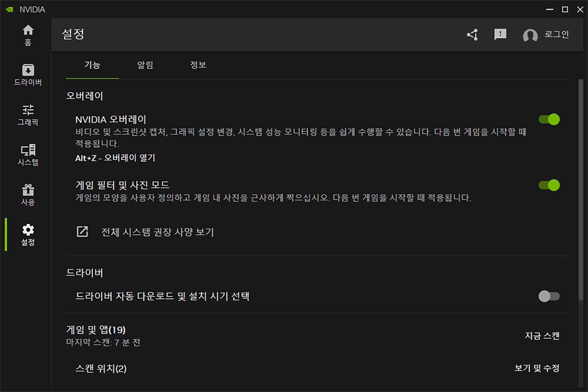
Task: Open the System (시스템) sidebar section
Action: point(28,155)
